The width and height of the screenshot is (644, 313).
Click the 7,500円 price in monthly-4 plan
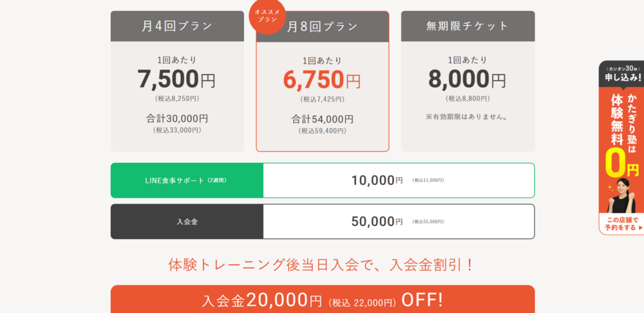coord(176,79)
